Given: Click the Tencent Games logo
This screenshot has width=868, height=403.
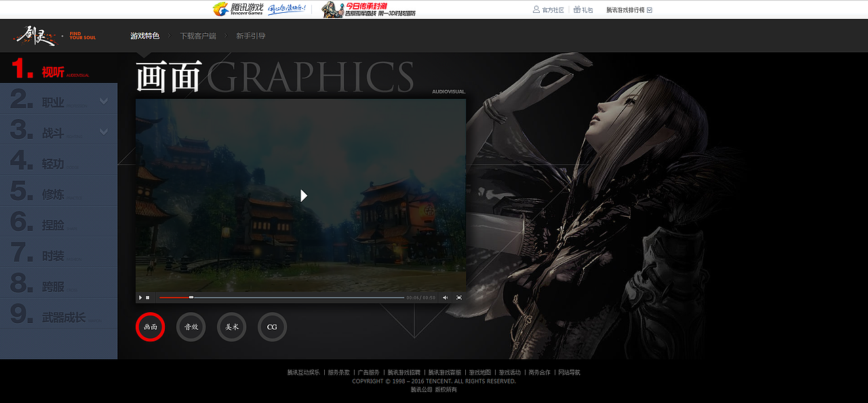Looking at the screenshot, I should point(238,9).
